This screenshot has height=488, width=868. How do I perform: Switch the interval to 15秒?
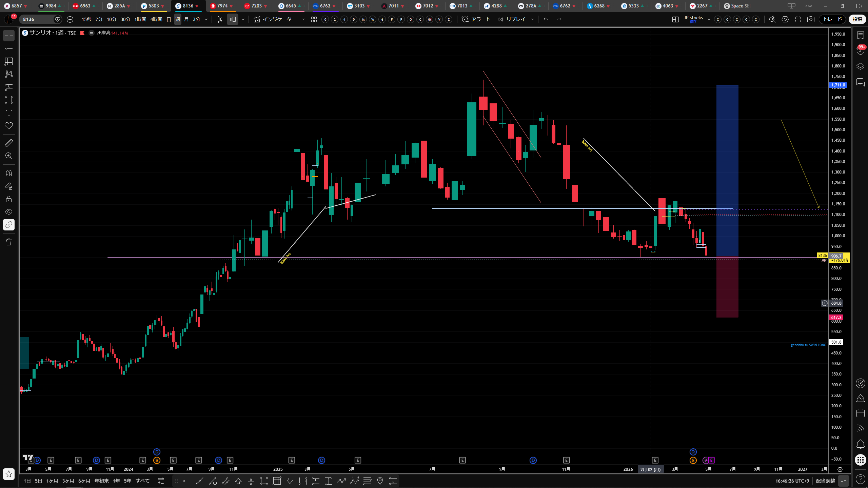tap(86, 19)
